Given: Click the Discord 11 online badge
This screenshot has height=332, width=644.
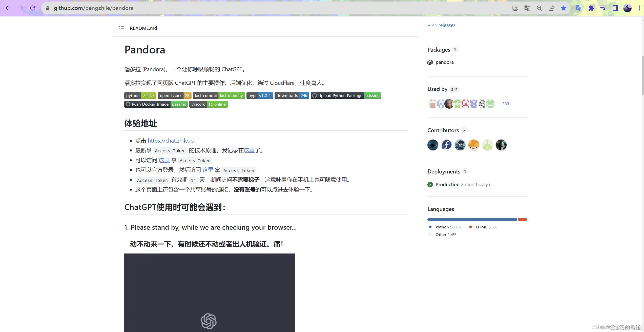Looking at the screenshot, I should 208,104.
